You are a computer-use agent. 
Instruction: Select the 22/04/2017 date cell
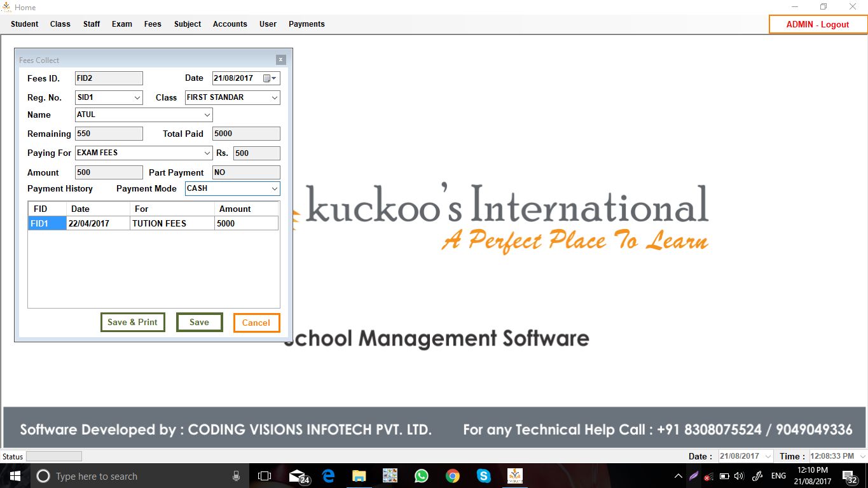click(98, 223)
